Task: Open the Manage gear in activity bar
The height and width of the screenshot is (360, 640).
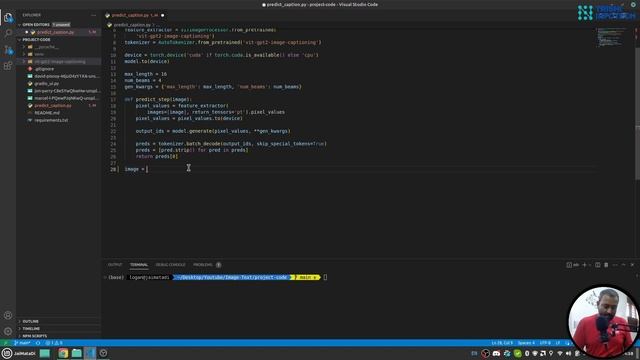Action: [x=8, y=331]
